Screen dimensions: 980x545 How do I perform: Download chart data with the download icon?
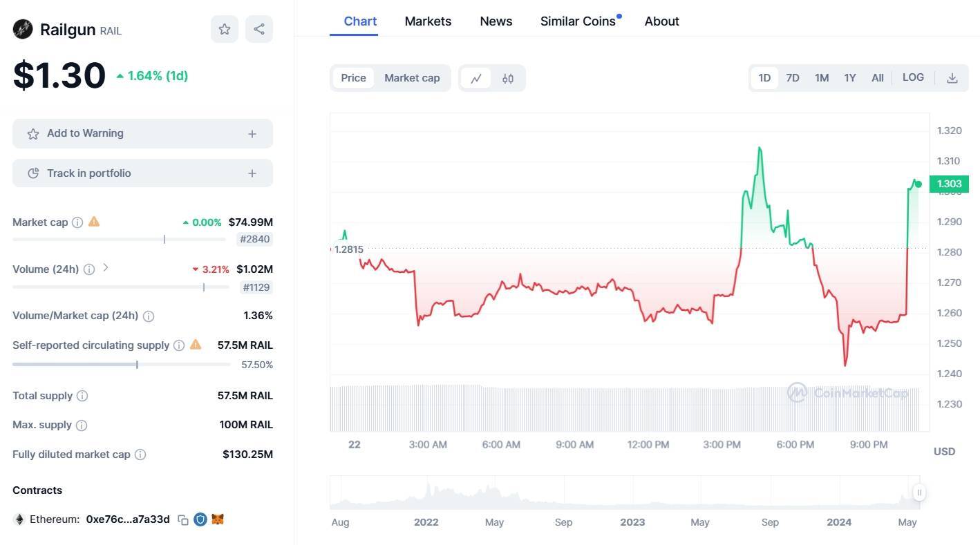point(952,78)
